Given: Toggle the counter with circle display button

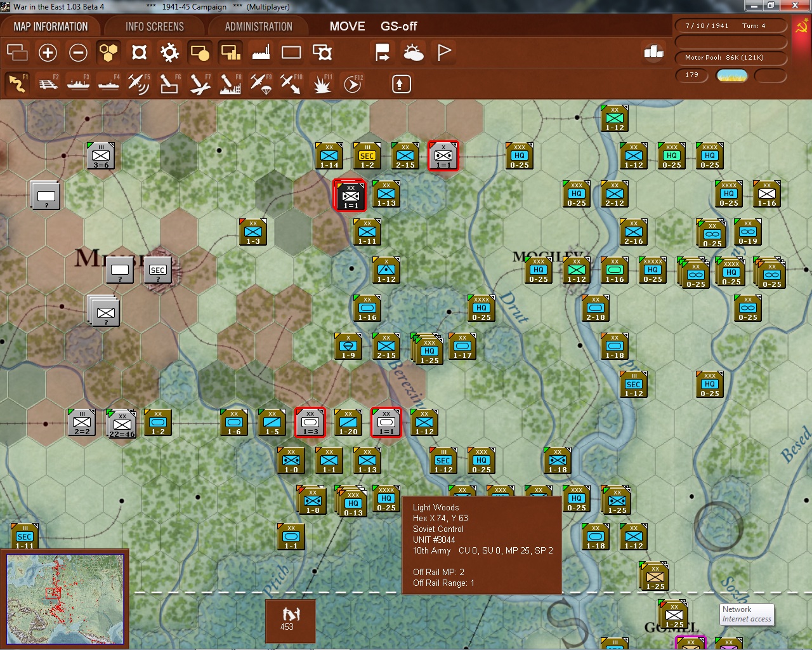Looking at the screenshot, I should coord(200,52).
